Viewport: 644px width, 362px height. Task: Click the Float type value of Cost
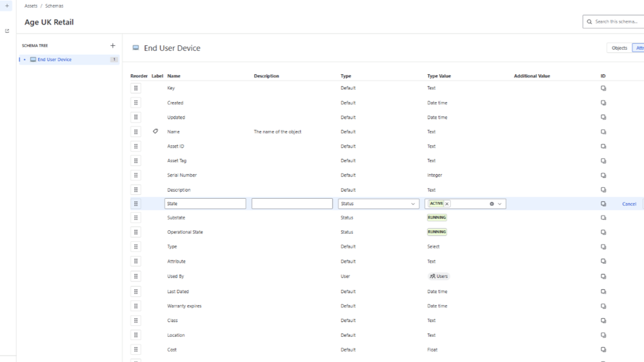(433, 350)
